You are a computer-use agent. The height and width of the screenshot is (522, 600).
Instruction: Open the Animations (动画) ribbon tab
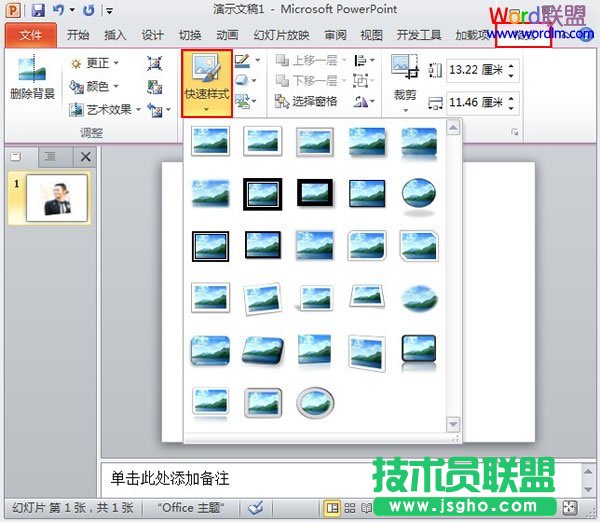(x=227, y=35)
